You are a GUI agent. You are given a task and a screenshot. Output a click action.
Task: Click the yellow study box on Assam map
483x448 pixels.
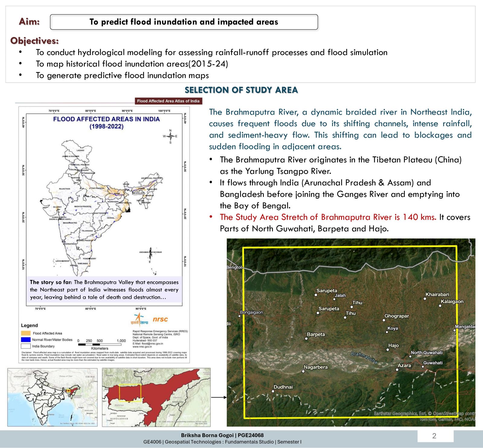[130, 393]
